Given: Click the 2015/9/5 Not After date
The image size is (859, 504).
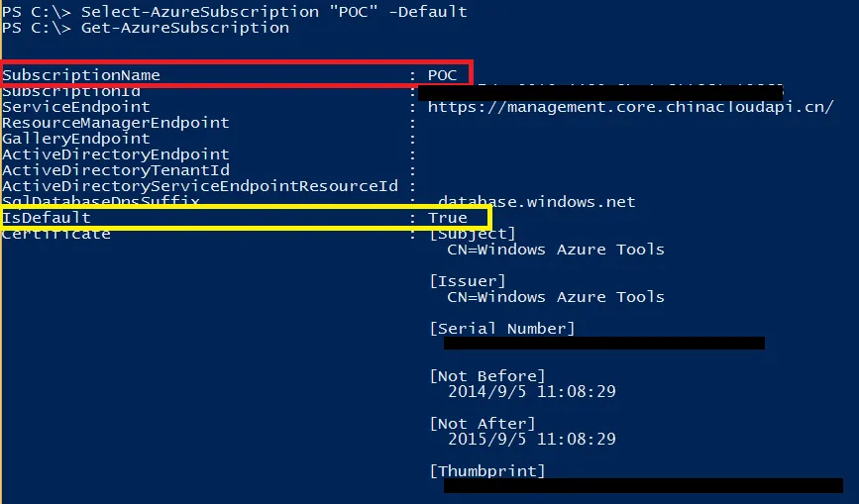Looking at the screenshot, I should (x=532, y=440).
